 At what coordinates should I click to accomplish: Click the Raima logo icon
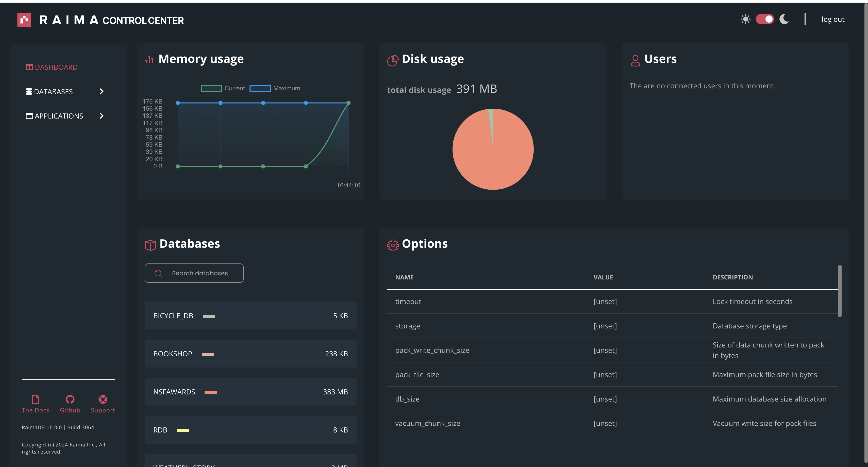pos(24,20)
